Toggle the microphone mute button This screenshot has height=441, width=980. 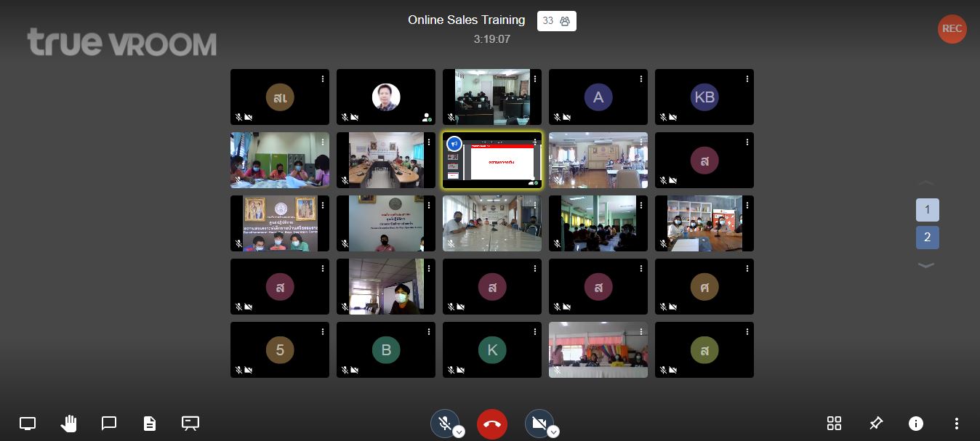(444, 423)
